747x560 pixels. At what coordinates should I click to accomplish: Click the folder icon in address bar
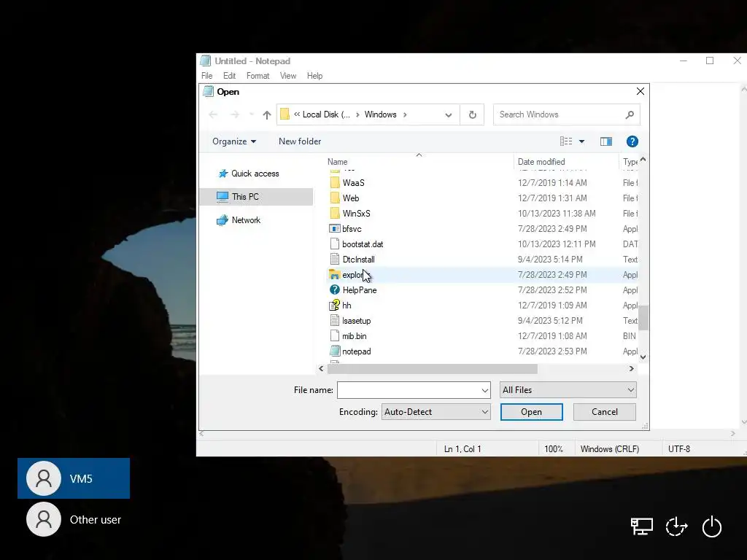pos(285,114)
